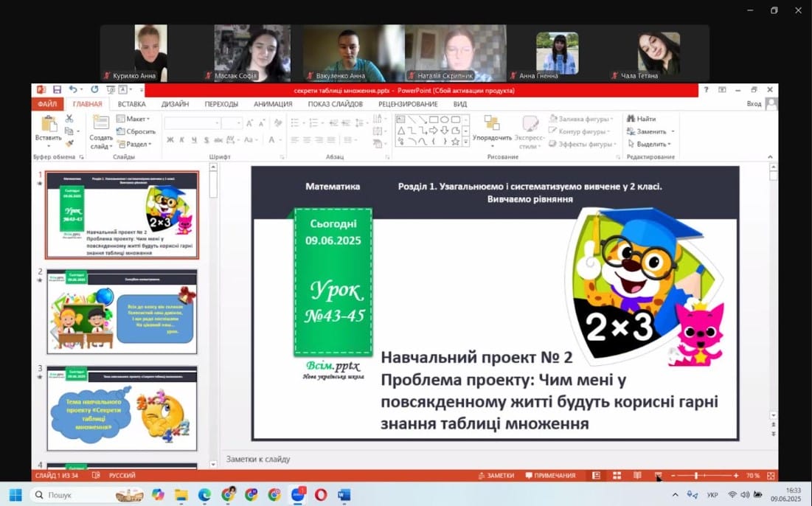This screenshot has width=812, height=506.
Task: Save the presentation with the floppy disk icon
Action: pyautogui.click(x=57, y=90)
